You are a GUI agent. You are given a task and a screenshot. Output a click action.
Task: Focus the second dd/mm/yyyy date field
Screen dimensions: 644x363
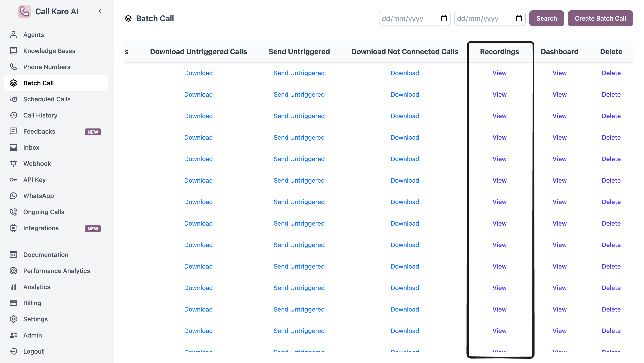click(490, 18)
